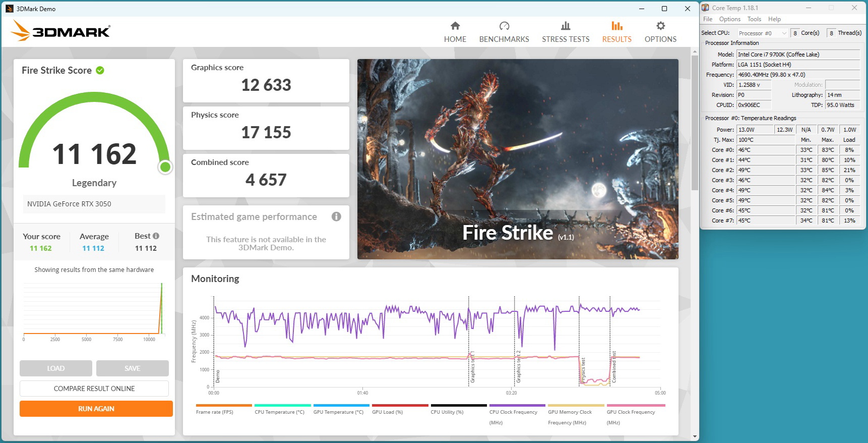Click COMPARE RESULT ONLINE button
868x443 pixels.
coord(94,389)
